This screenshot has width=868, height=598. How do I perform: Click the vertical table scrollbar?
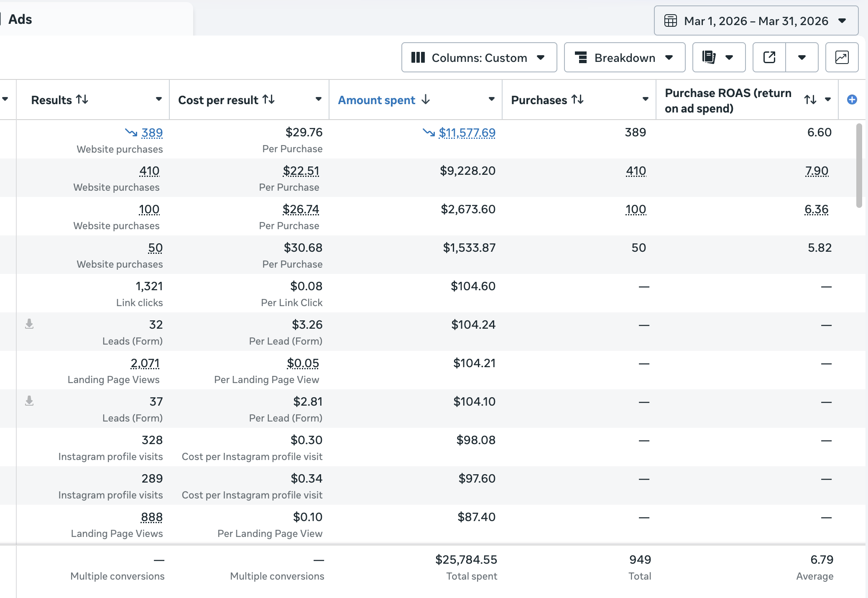[x=859, y=166]
